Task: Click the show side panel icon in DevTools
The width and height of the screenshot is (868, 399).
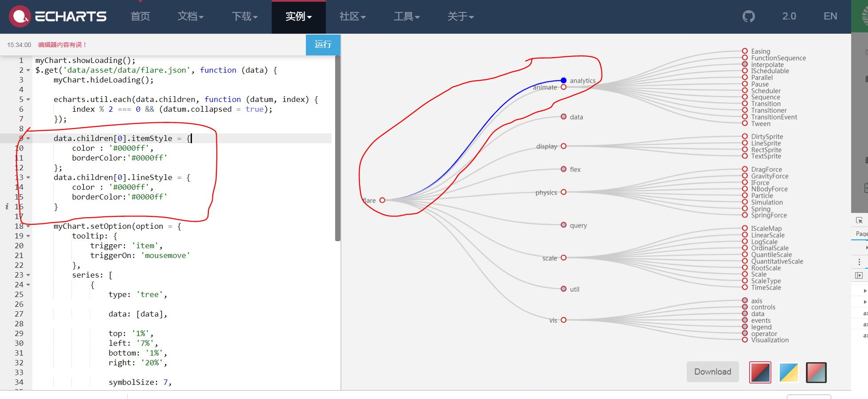Action: click(x=859, y=275)
